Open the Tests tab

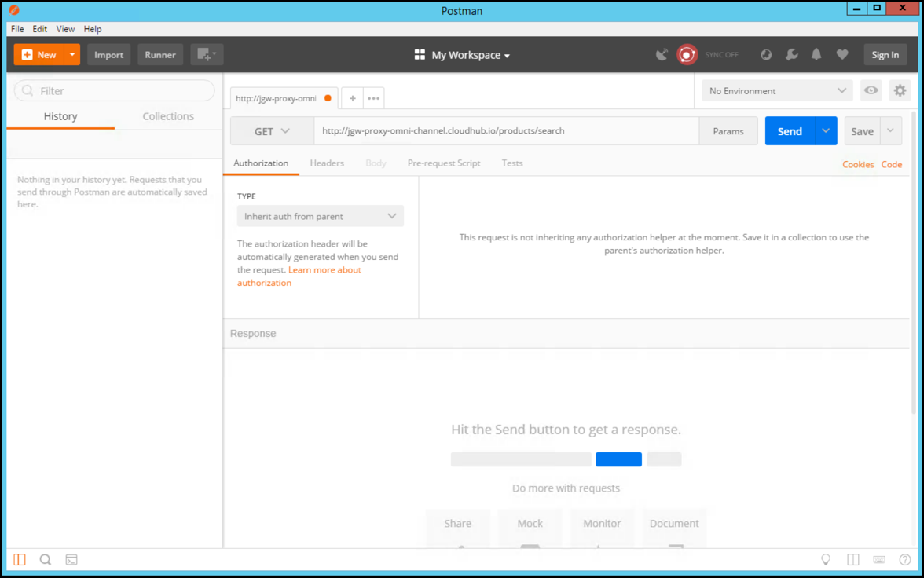pos(512,163)
